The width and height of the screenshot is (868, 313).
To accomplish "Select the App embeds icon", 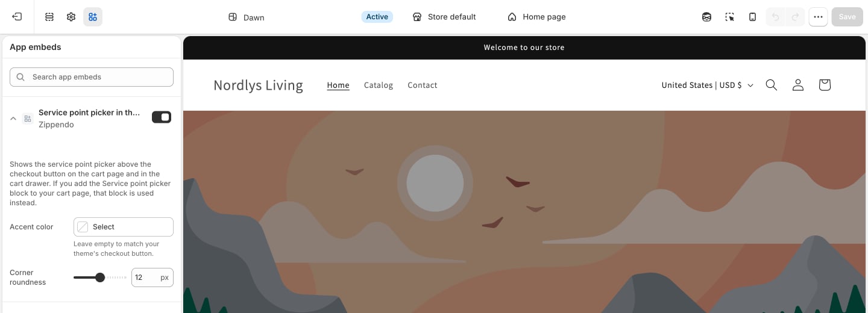I will tap(93, 17).
